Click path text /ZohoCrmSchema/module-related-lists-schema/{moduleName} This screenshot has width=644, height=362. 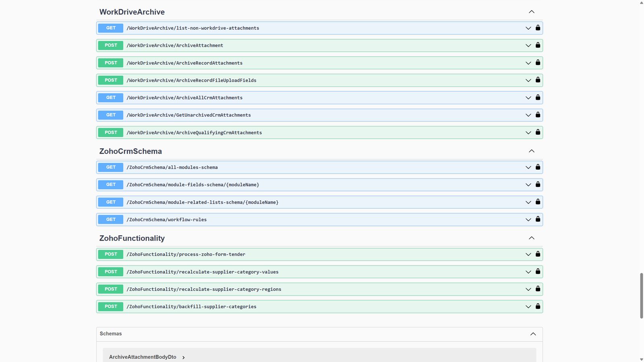pos(202,202)
